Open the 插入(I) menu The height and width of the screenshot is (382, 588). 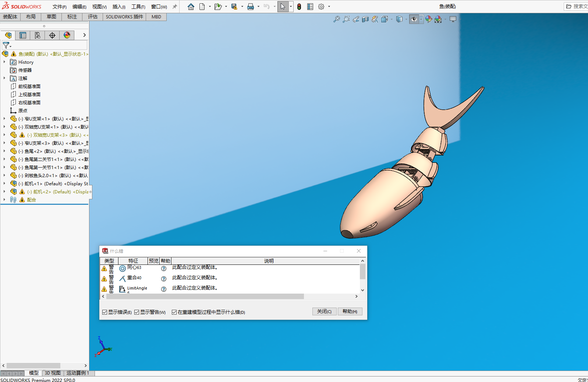tap(119, 7)
